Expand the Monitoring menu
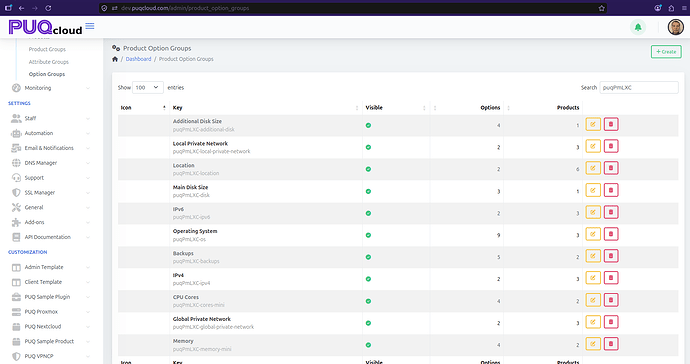Image resolution: width=690 pixels, height=364 pixels. click(x=51, y=88)
